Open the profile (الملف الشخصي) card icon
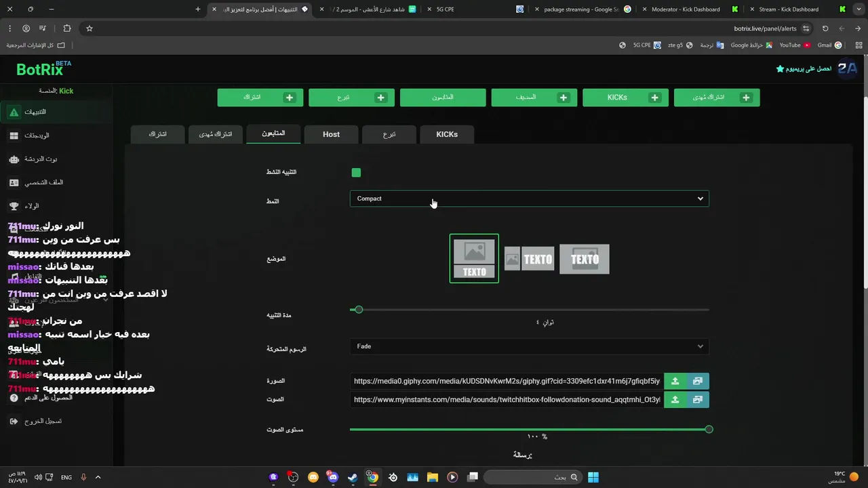This screenshot has height=488, width=868. point(14,182)
